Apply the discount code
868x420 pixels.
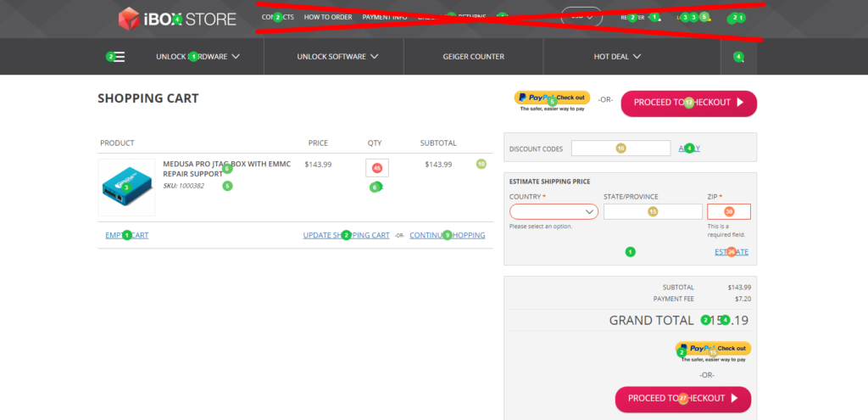(689, 148)
